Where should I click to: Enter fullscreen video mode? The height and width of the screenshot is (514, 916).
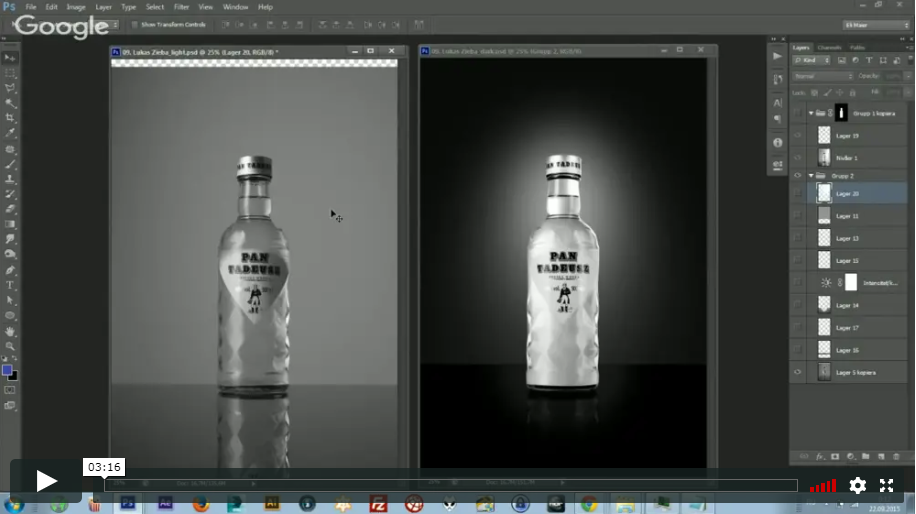coord(886,485)
